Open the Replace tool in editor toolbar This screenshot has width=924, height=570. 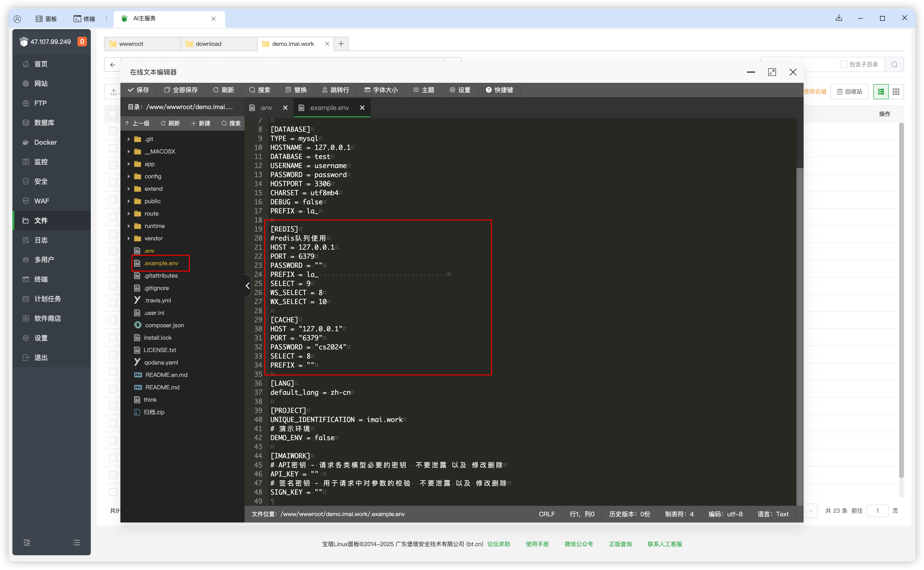(x=296, y=90)
